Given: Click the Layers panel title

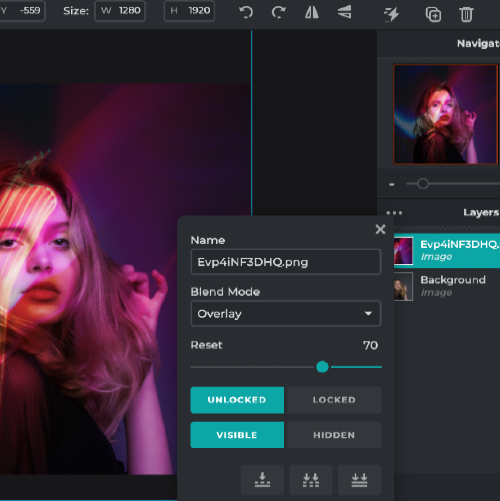Looking at the screenshot, I should click(x=481, y=212).
